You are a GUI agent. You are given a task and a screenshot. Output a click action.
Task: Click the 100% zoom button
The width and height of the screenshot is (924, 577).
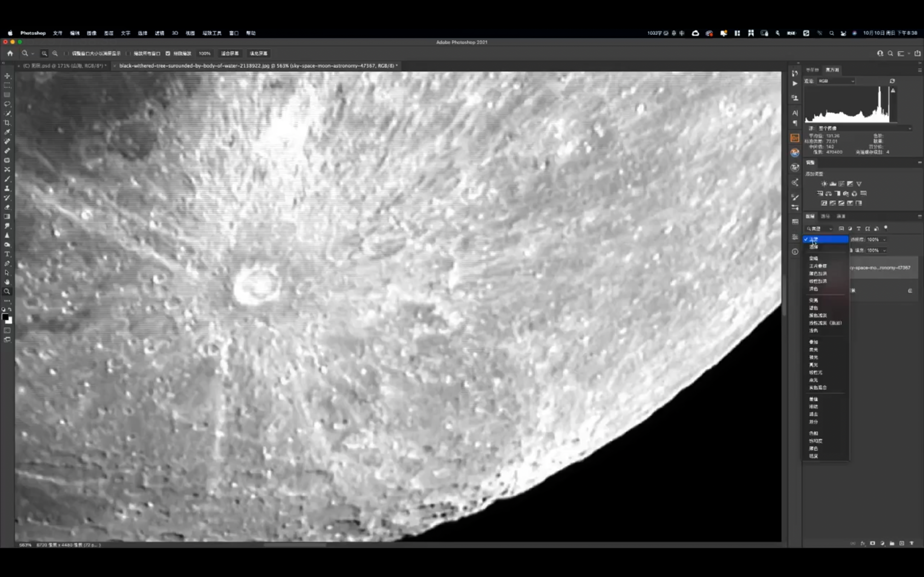pyautogui.click(x=205, y=53)
